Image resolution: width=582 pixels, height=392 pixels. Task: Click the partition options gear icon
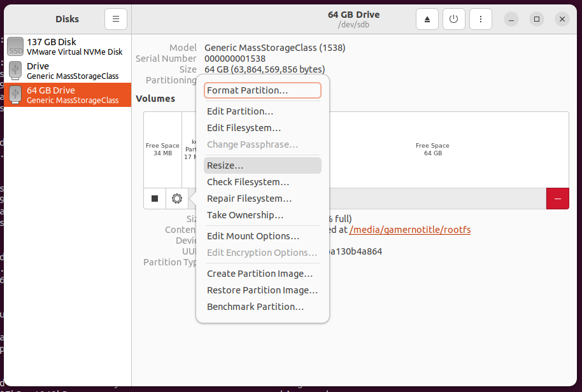click(177, 199)
